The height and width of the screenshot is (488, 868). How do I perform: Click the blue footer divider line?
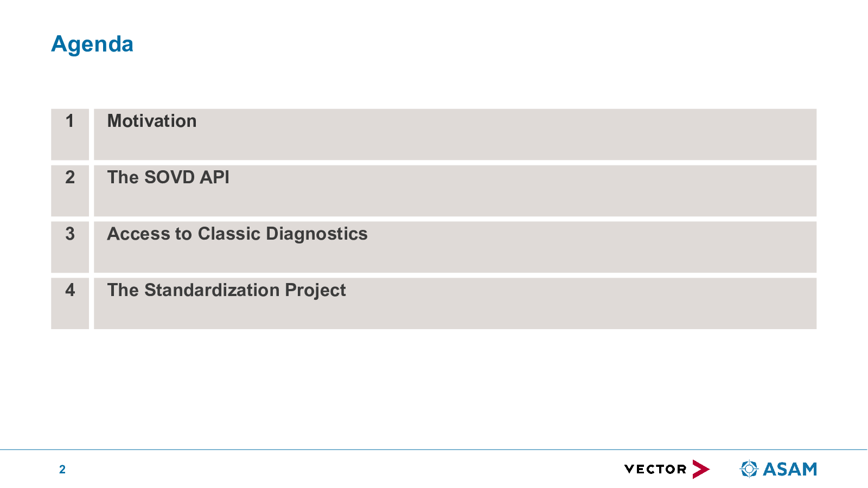(434, 450)
